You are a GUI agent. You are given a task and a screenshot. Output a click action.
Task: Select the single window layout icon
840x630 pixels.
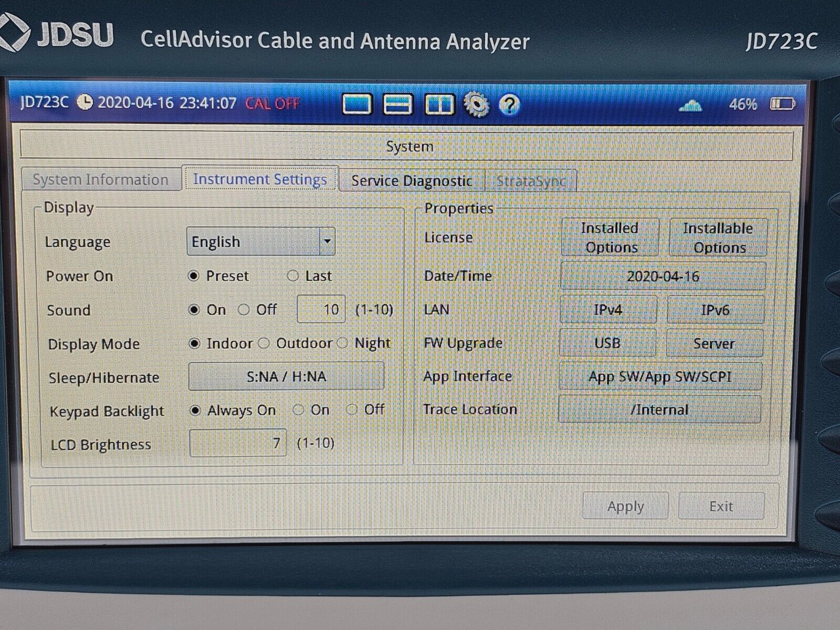click(357, 104)
